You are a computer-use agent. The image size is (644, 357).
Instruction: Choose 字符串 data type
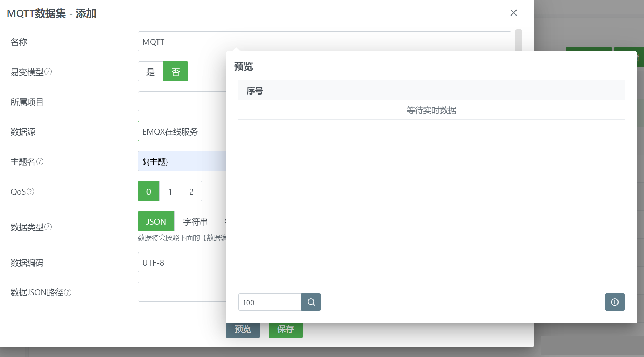click(195, 221)
